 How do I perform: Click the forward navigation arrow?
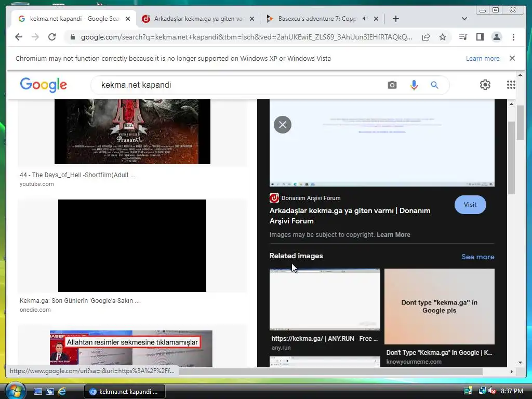35,37
